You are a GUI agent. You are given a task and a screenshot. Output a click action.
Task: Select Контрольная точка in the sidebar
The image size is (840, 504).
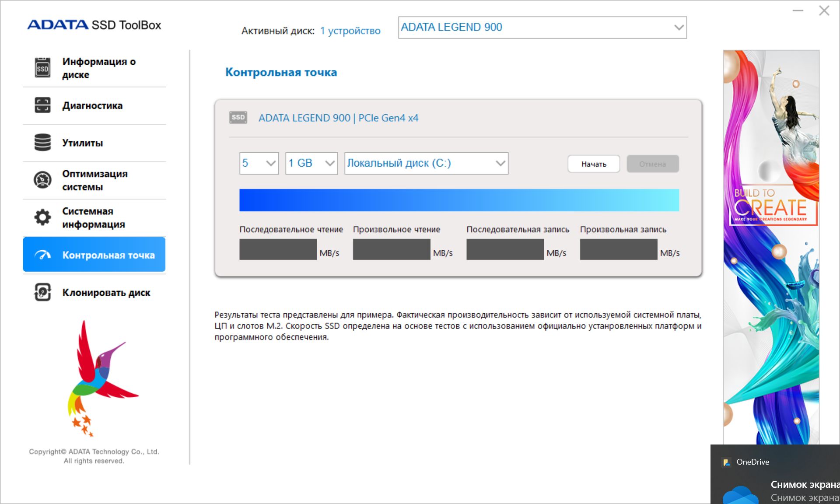click(94, 255)
